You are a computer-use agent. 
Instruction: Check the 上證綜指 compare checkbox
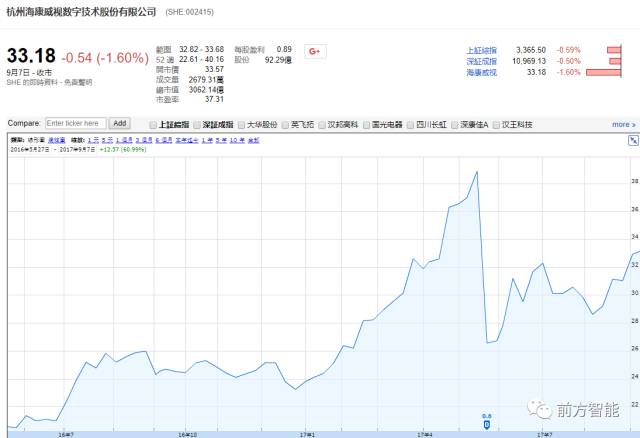pyautogui.click(x=153, y=125)
